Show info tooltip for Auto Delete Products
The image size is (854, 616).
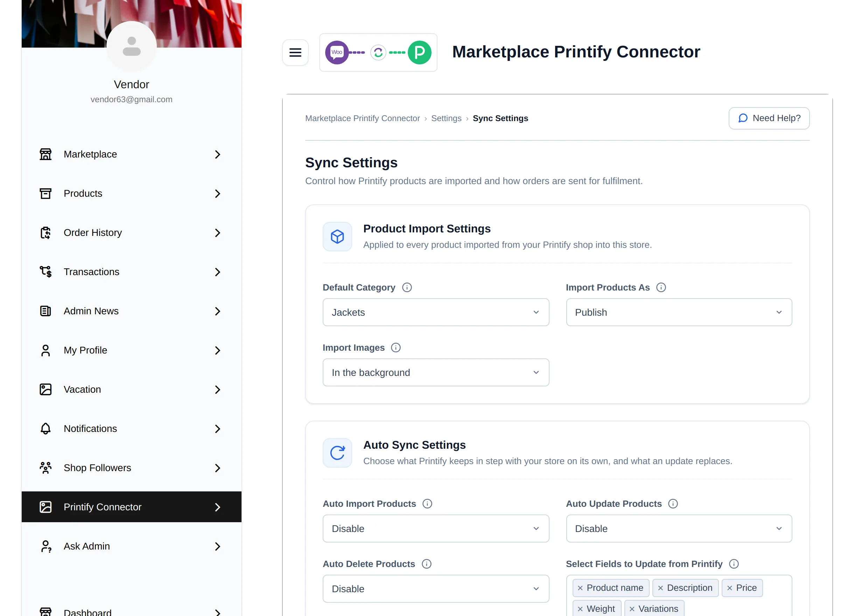(427, 564)
